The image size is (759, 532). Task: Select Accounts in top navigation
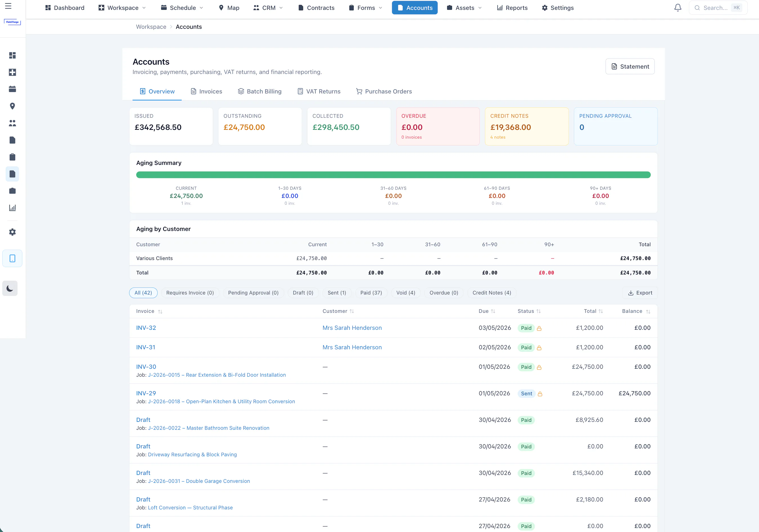point(415,8)
